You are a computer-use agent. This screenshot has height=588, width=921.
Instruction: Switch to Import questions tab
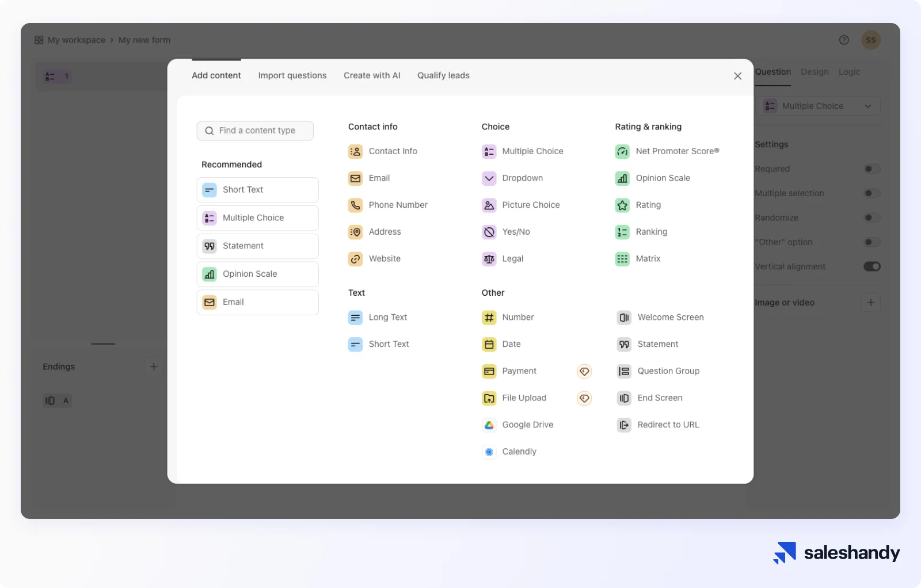[292, 75]
